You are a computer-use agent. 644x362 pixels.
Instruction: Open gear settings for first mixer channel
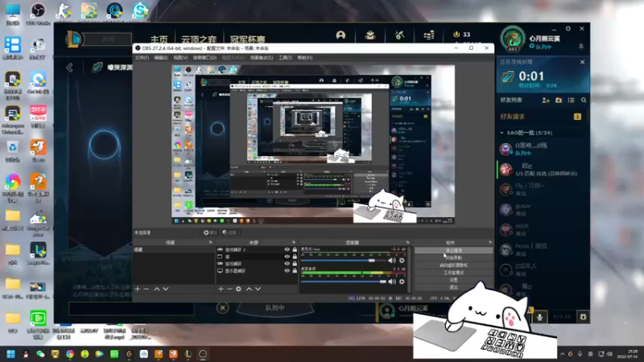pos(402,260)
